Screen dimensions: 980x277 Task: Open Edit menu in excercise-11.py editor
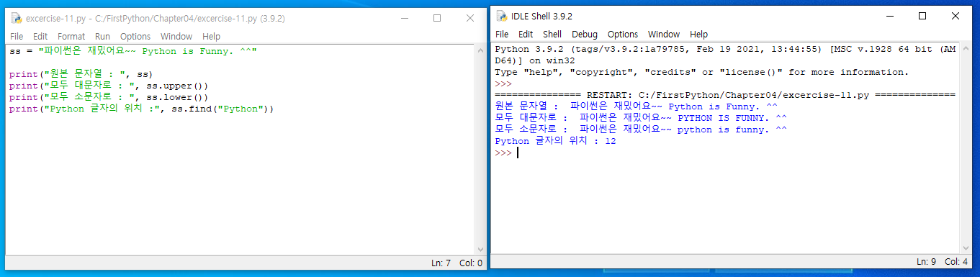[x=40, y=36]
